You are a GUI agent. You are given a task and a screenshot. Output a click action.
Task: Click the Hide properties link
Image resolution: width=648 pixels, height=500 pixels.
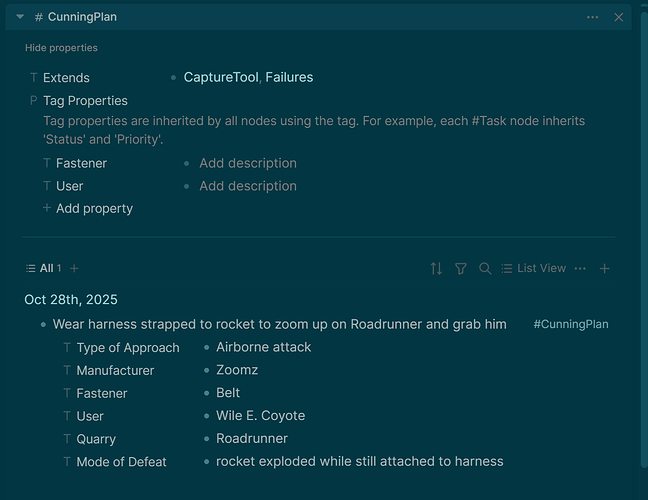click(61, 48)
